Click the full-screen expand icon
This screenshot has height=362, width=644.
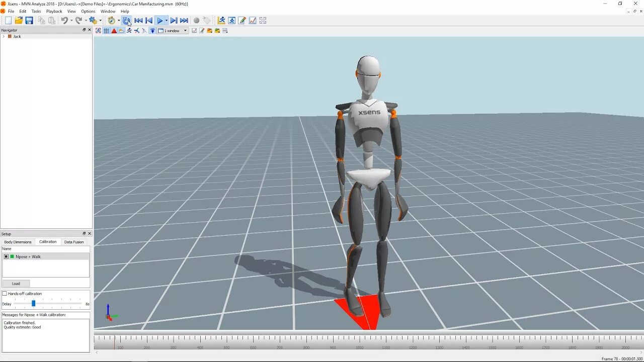click(x=263, y=21)
